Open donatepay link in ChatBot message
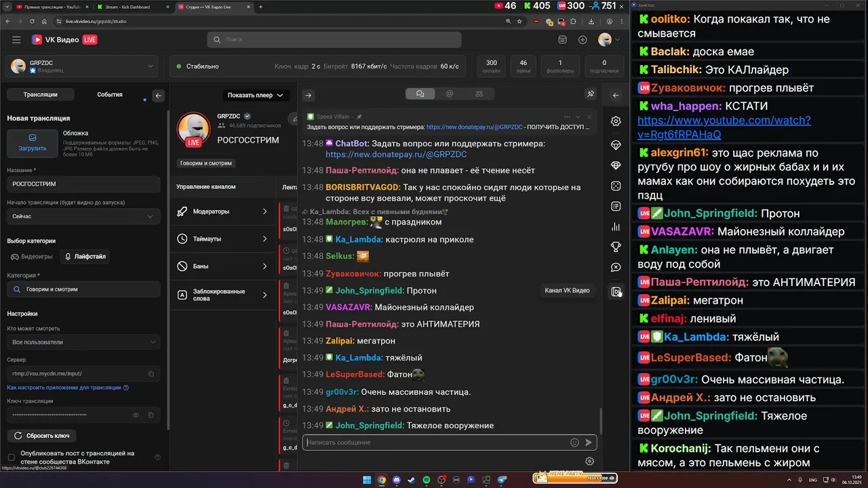This screenshot has width=868, height=488. (x=396, y=155)
